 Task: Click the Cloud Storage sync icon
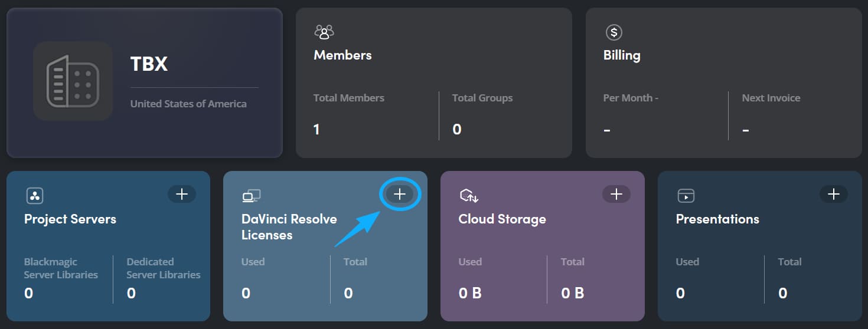pyautogui.click(x=469, y=196)
